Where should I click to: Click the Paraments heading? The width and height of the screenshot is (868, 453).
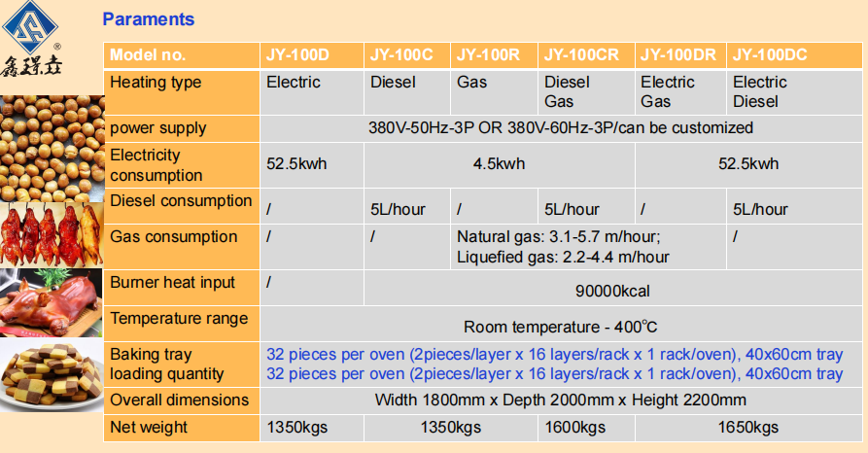click(x=148, y=18)
